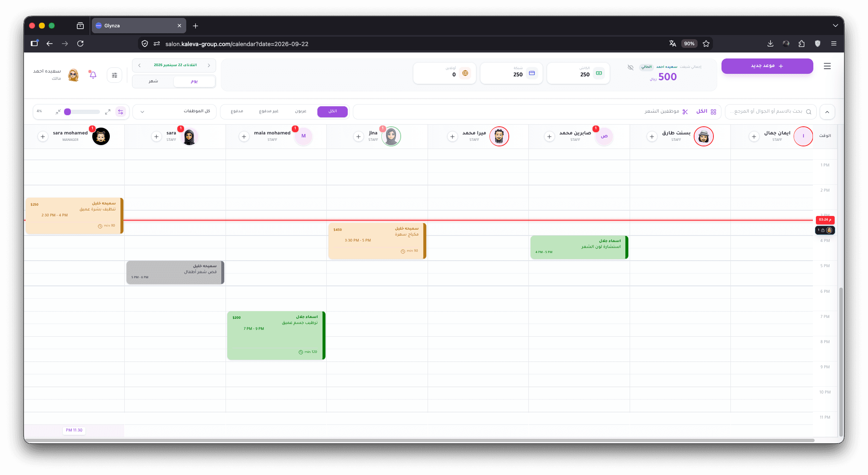
Task: Hide shift total with eye-slash icon
Action: (630, 67)
